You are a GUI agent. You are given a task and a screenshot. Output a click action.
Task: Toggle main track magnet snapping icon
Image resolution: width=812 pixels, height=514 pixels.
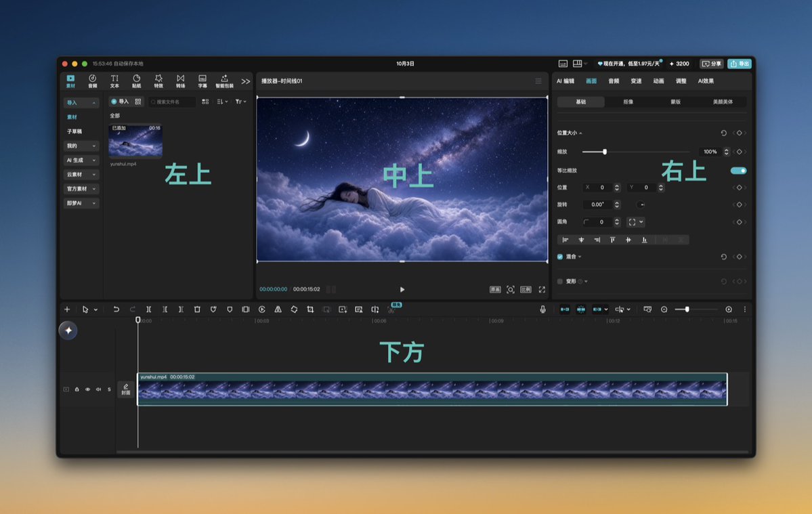click(565, 309)
